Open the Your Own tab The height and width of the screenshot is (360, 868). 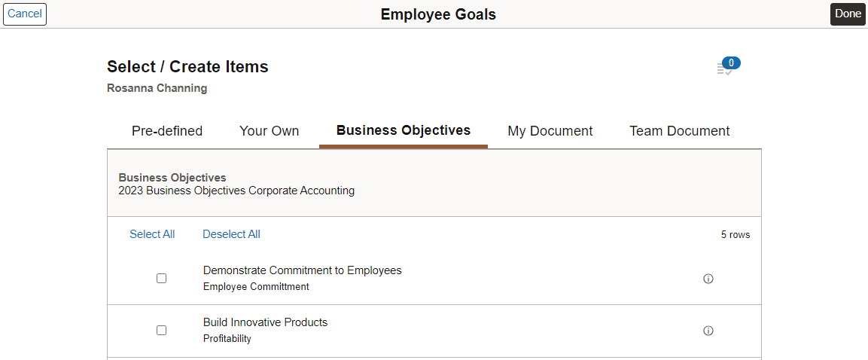(269, 131)
